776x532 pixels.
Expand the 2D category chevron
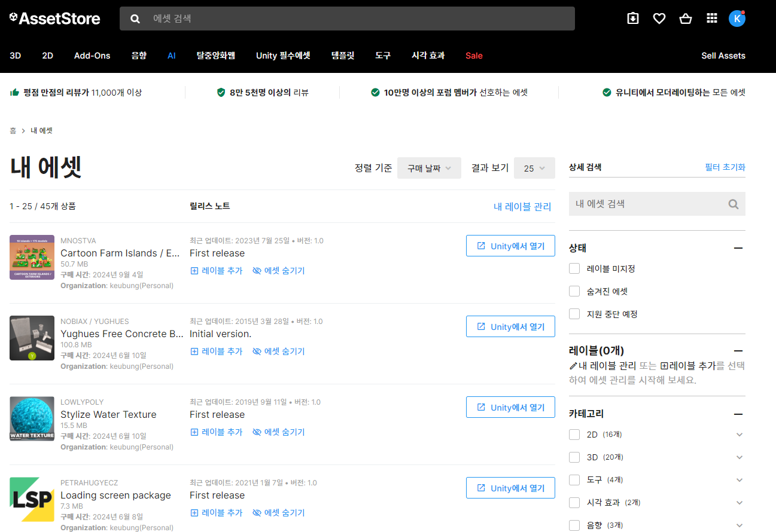coord(740,435)
